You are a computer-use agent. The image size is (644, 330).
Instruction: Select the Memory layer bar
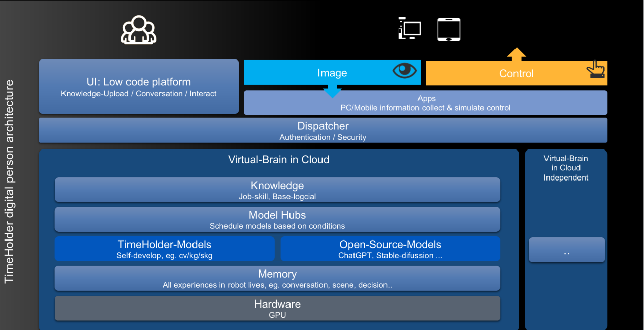click(277, 279)
